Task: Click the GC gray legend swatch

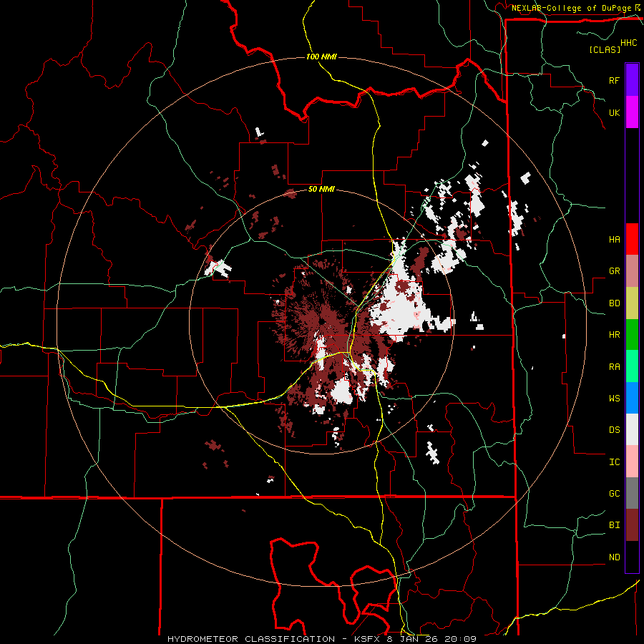Action: coord(632,493)
